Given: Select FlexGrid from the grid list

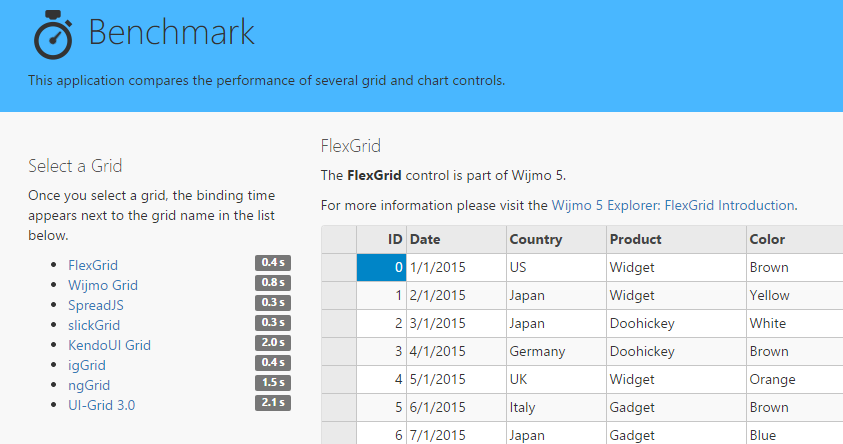Looking at the screenshot, I should [x=92, y=265].
